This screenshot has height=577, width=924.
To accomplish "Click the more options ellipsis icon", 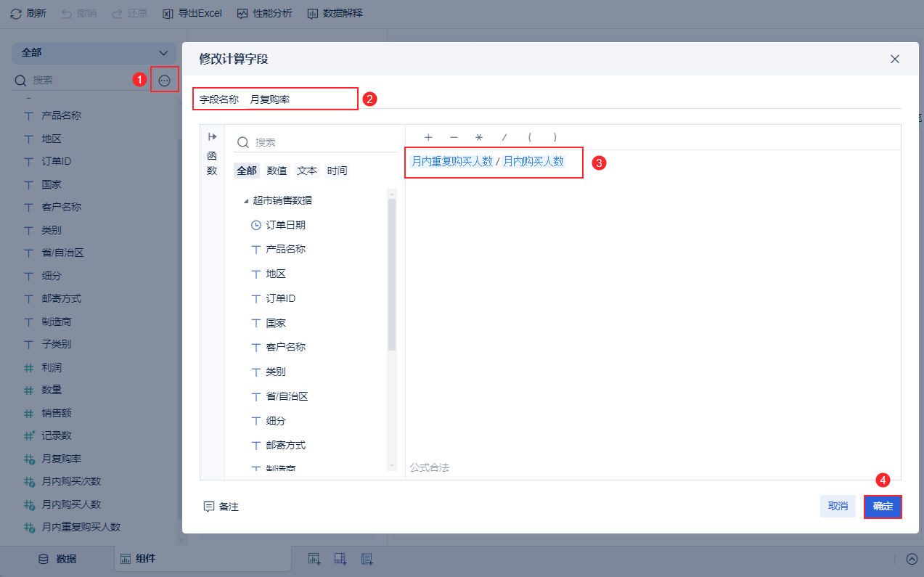I will tap(165, 81).
